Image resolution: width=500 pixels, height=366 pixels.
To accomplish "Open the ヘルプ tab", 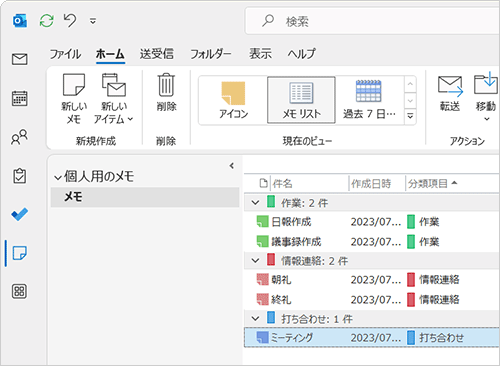I will point(302,54).
